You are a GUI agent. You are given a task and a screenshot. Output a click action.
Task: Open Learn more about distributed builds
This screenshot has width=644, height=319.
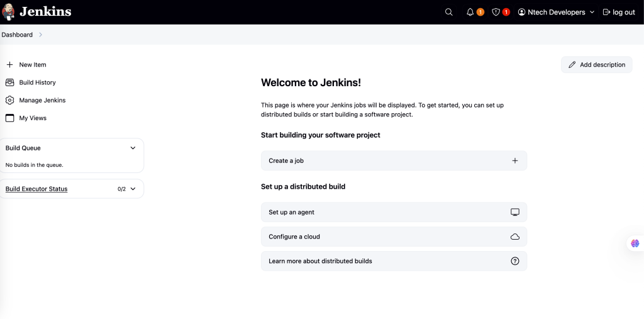coord(394,261)
